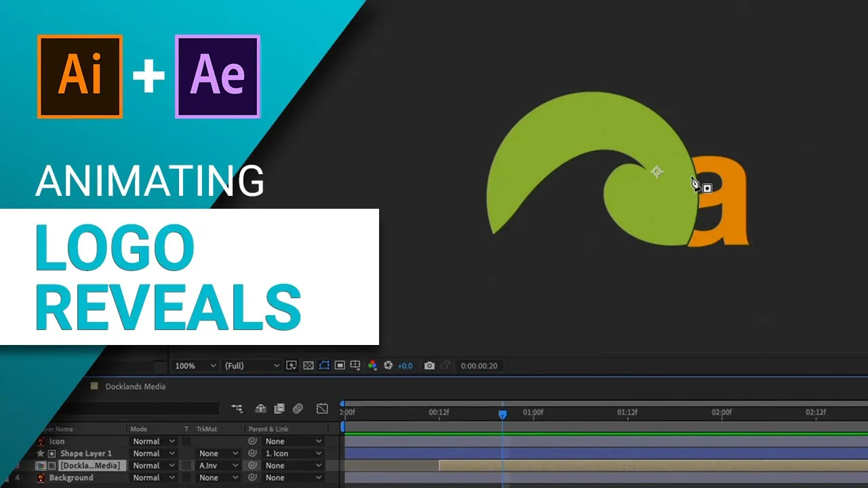Select the [Dockla...Media] layer name

coord(92,466)
